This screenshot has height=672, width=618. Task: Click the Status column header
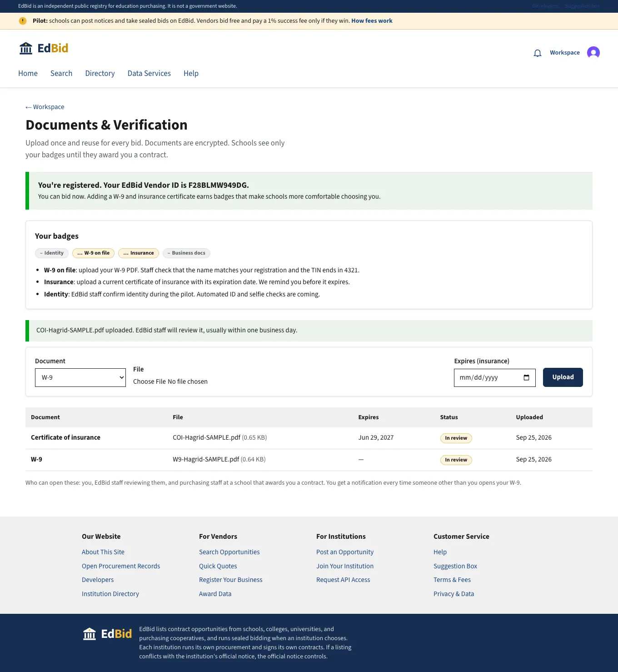tap(449, 417)
